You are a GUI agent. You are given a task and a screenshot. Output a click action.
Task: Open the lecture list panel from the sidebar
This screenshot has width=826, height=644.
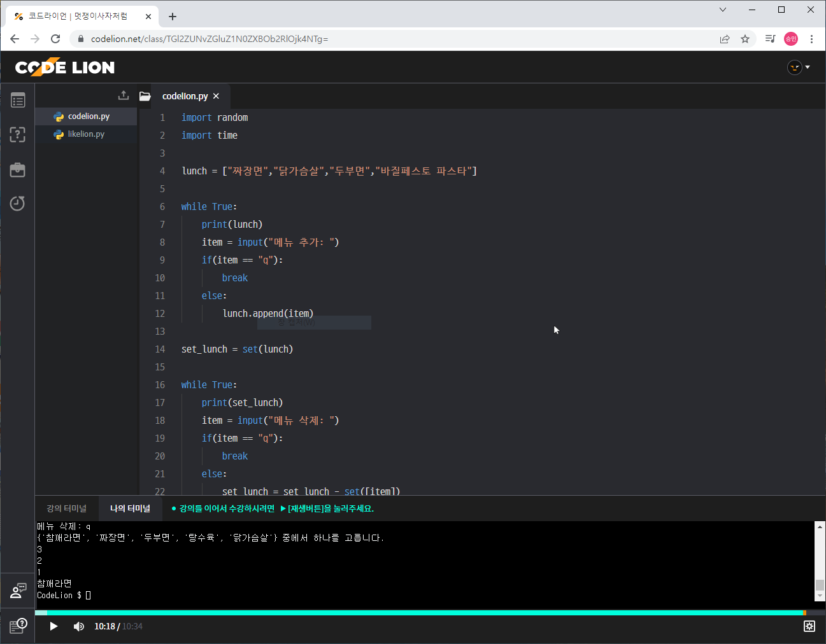click(17, 100)
